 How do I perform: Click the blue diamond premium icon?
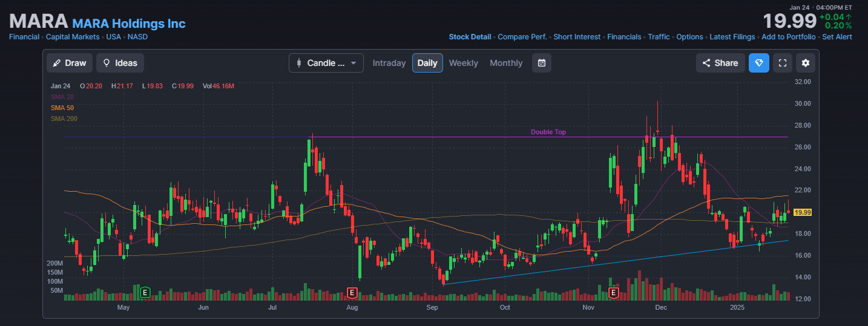pos(759,63)
